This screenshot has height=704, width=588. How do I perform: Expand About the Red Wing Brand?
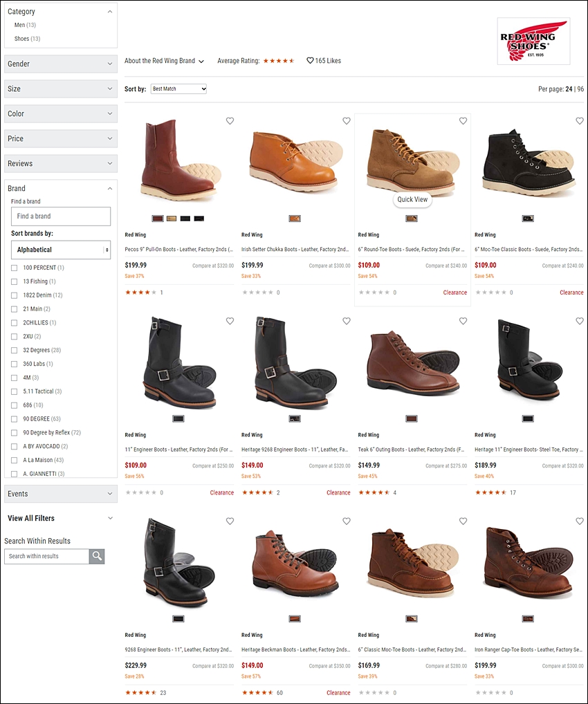[x=164, y=61]
